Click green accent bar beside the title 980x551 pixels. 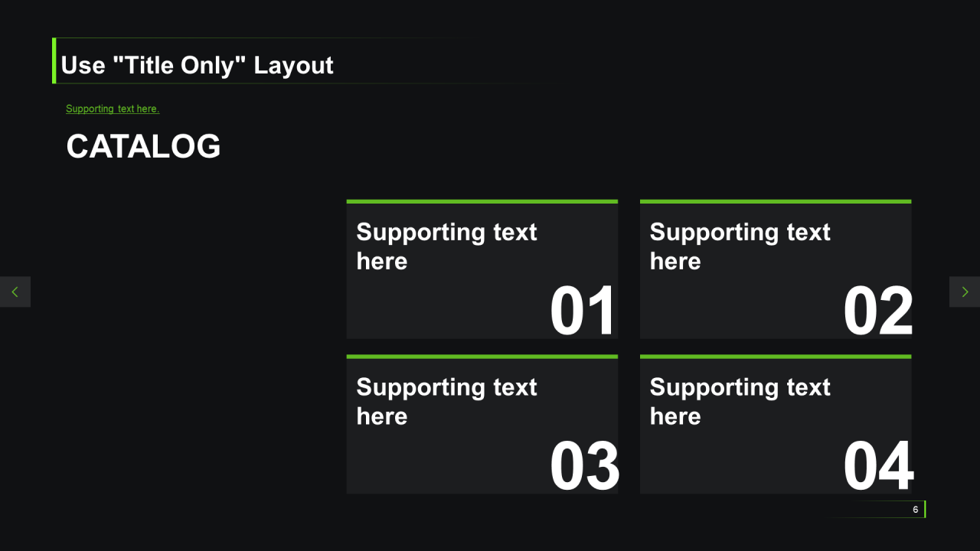coord(54,60)
